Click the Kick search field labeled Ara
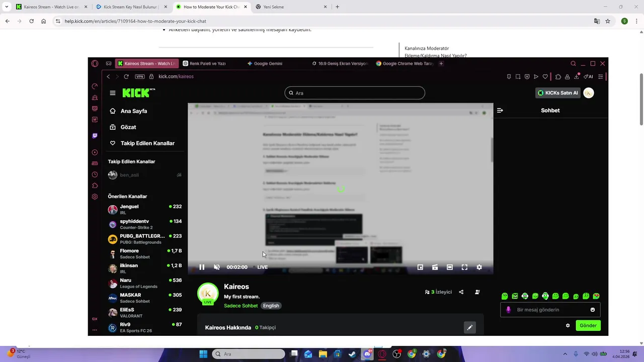Screen dimensions: 644x362 [x=355, y=93]
